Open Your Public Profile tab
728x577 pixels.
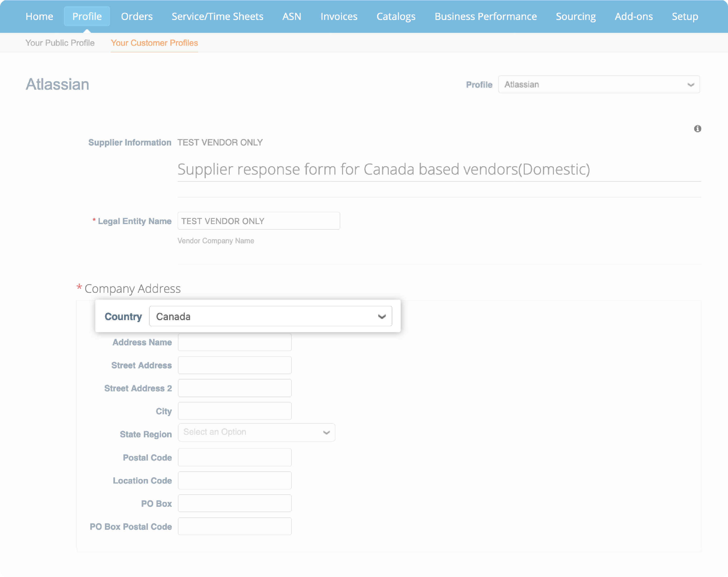pos(60,42)
